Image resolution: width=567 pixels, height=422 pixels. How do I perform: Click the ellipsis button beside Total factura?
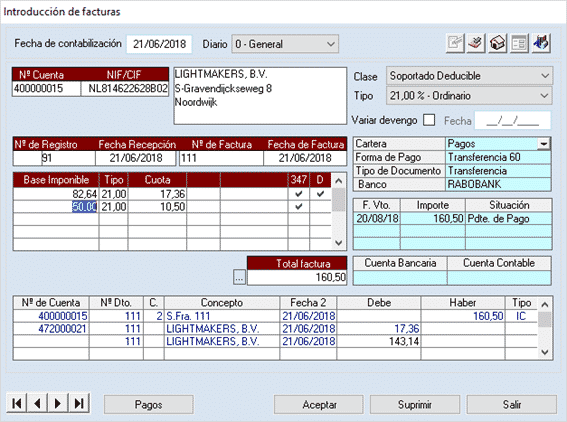[239, 277]
